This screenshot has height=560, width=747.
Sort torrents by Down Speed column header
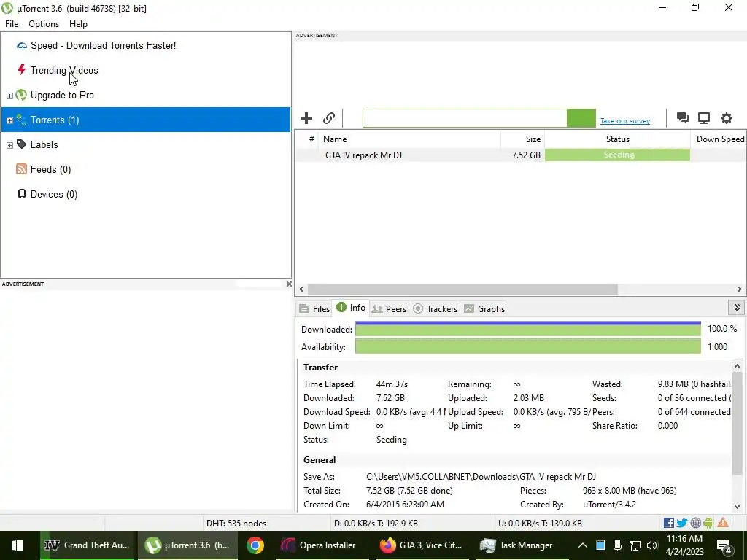[x=719, y=139]
